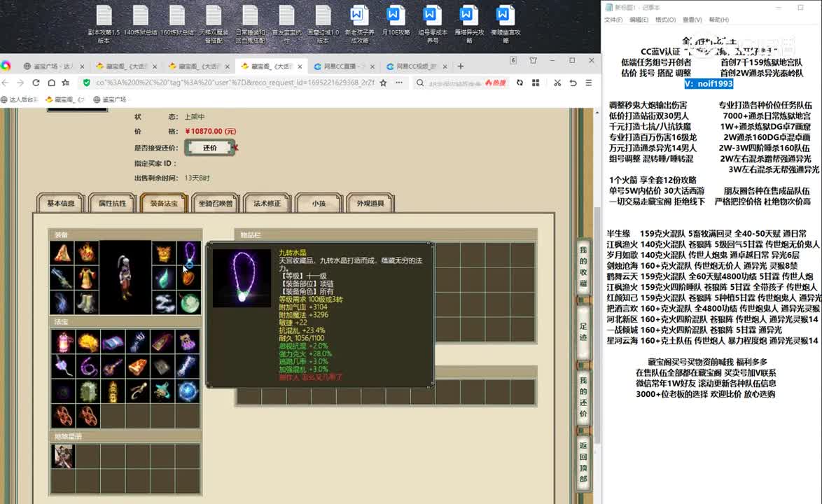Open the bookmarks star next to home
Viewport: 822px width, 504px height.
pyautogui.click(x=66, y=83)
